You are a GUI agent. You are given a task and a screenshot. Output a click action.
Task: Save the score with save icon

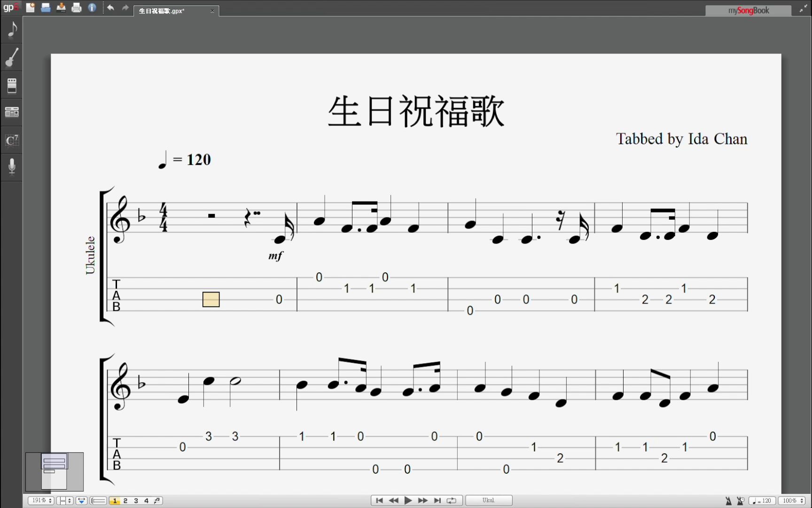(x=61, y=8)
